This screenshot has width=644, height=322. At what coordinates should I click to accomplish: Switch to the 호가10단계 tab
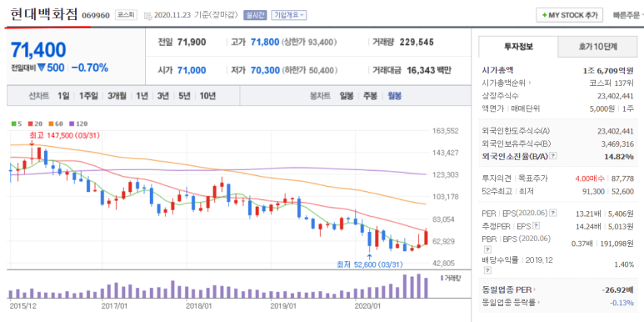click(597, 47)
